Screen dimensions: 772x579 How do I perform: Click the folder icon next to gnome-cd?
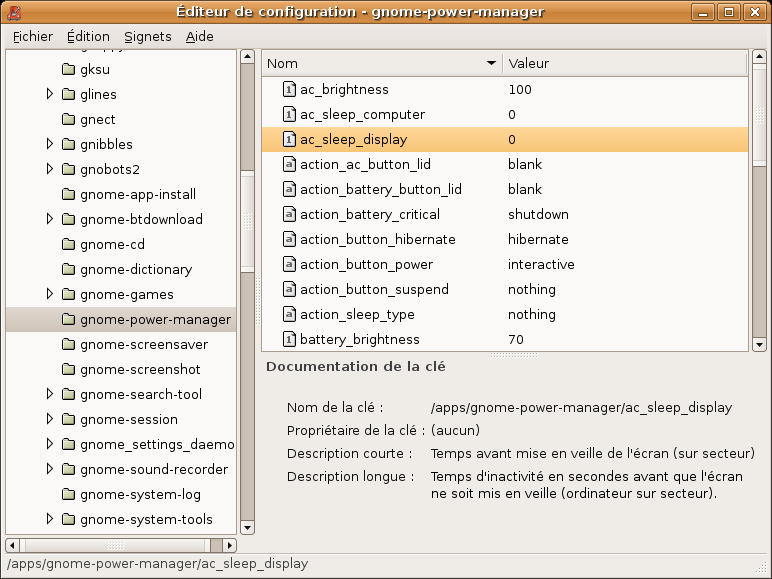pyautogui.click(x=69, y=245)
